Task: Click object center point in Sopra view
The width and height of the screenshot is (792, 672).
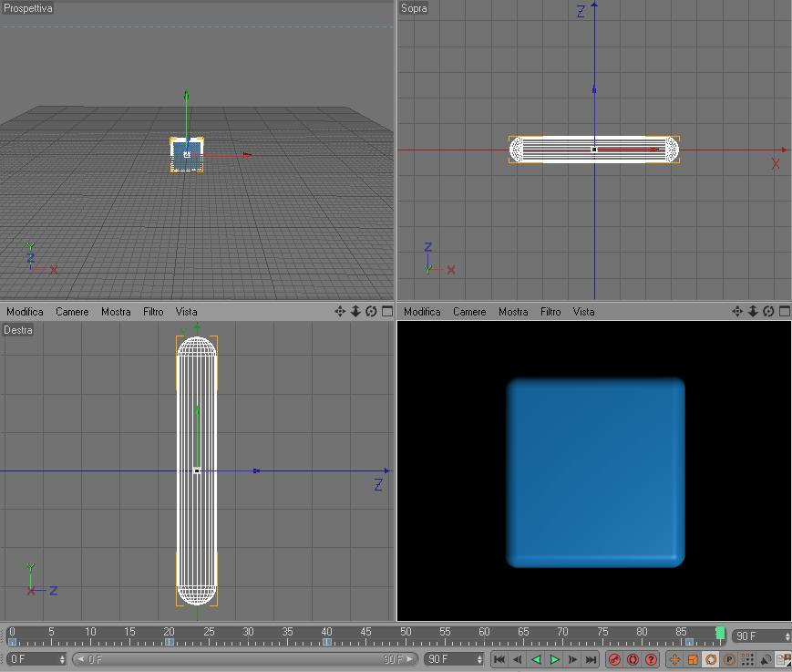Action: (594, 150)
